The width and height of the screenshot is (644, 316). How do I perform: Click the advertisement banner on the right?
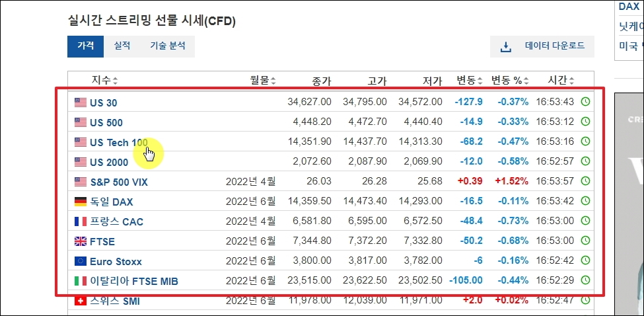[629, 204]
